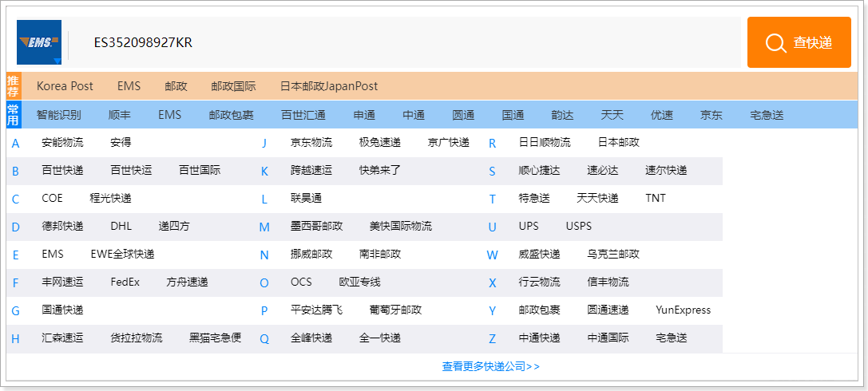Open courier dropdown arrow under EMS logo
The width and height of the screenshot is (868, 391).
[x=57, y=61]
